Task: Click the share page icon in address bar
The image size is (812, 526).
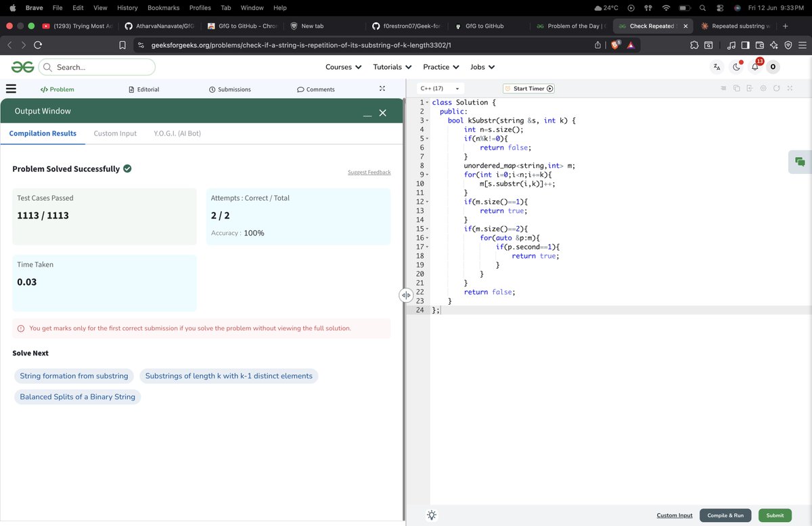Action: (x=598, y=45)
